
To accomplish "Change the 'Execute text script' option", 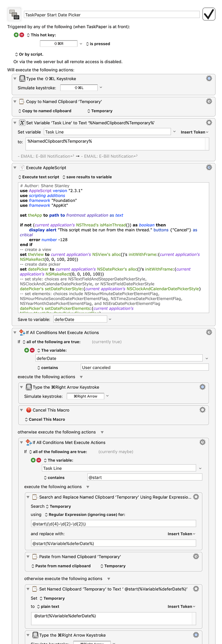I will [39, 177].
